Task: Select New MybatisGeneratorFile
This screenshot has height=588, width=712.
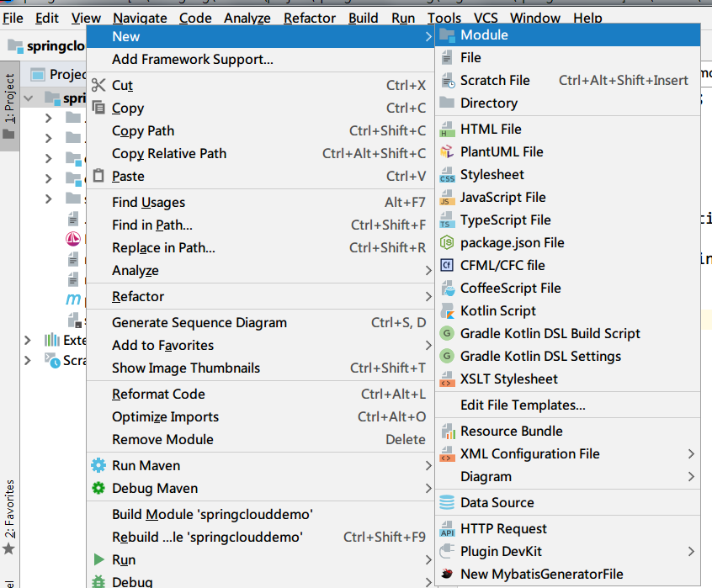Action: [x=530, y=575]
